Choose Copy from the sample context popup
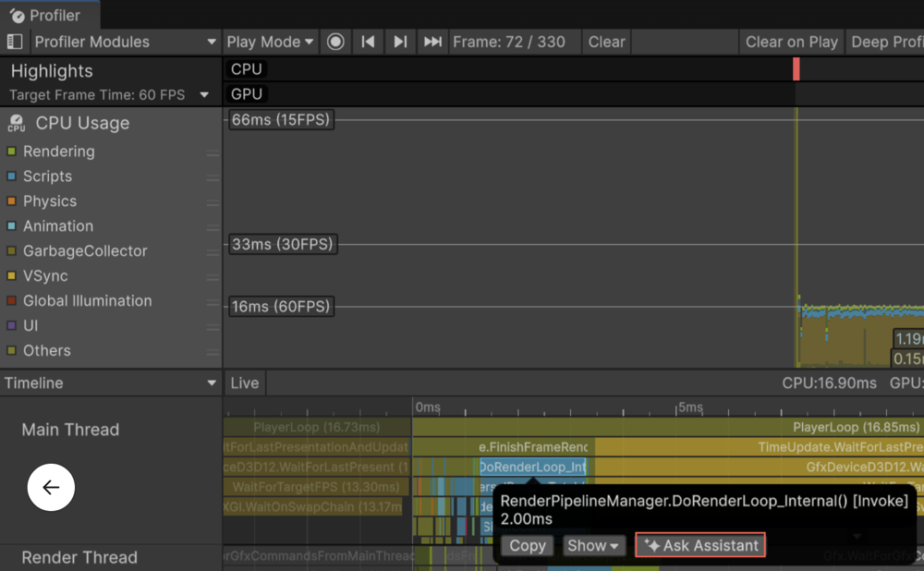 click(x=527, y=545)
